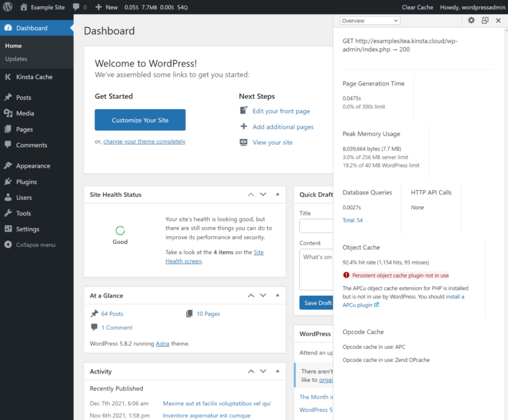
Task: Switch to the HTTP API Calls tab
Action: [x=431, y=192]
